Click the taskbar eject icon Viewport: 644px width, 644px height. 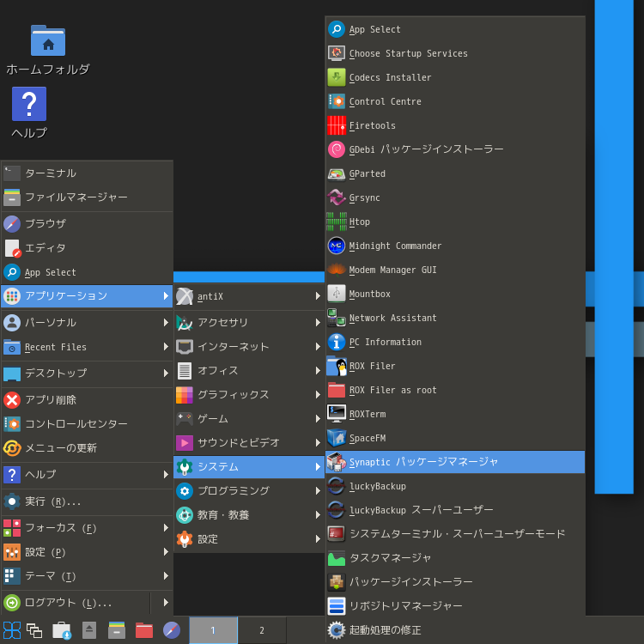(x=89, y=630)
